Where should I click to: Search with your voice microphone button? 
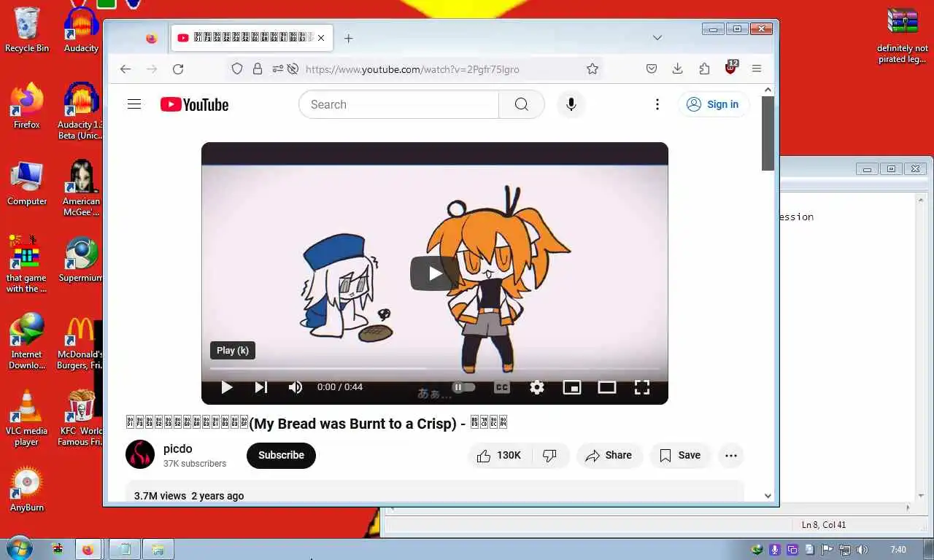point(571,104)
